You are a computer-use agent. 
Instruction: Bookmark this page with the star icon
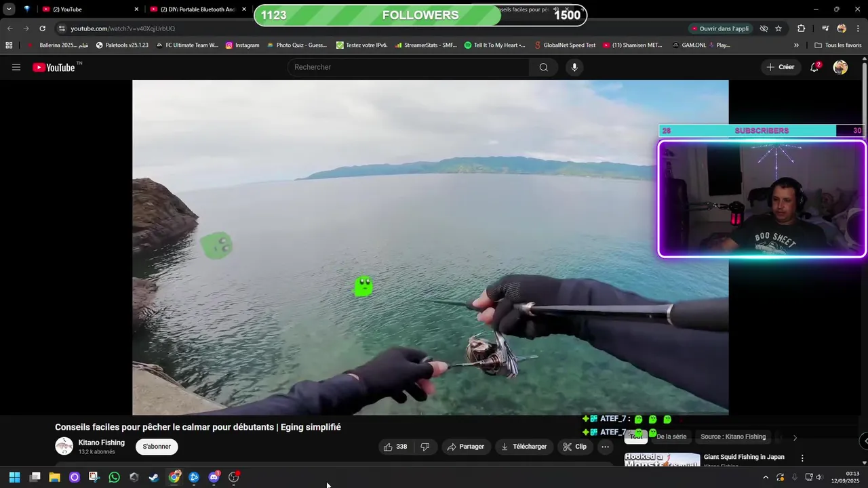tap(778, 28)
